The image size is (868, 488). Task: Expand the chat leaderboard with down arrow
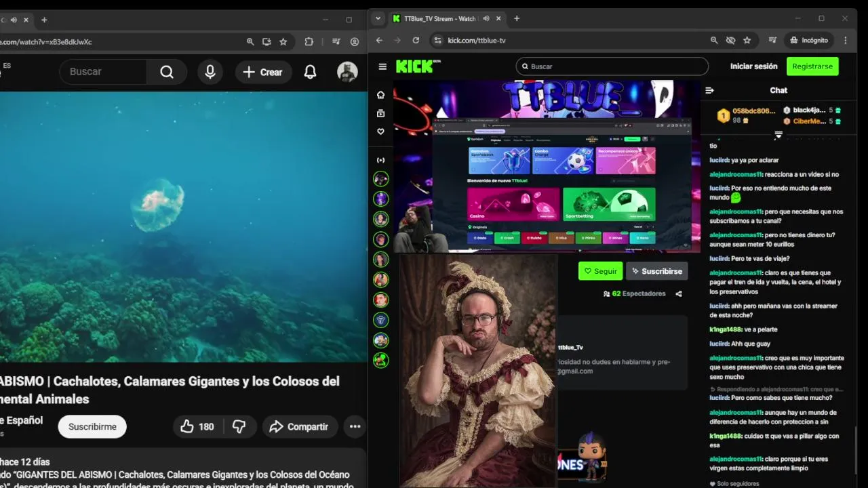(778, 135)
